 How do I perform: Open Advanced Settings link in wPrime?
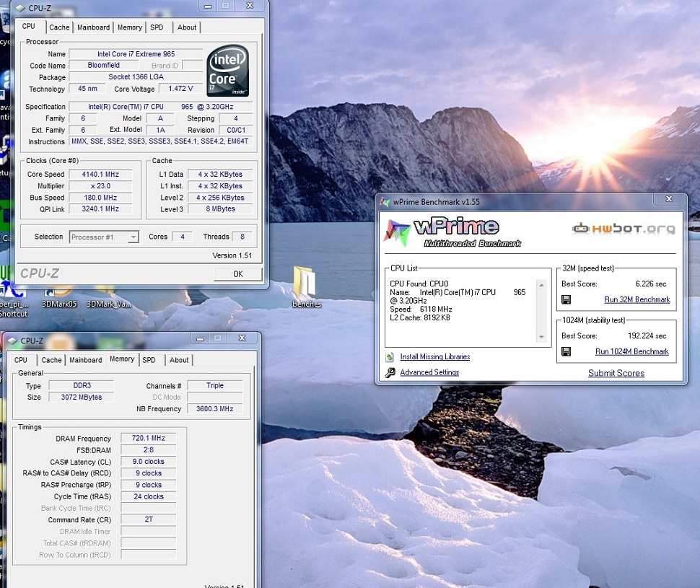tap(429, 372)
